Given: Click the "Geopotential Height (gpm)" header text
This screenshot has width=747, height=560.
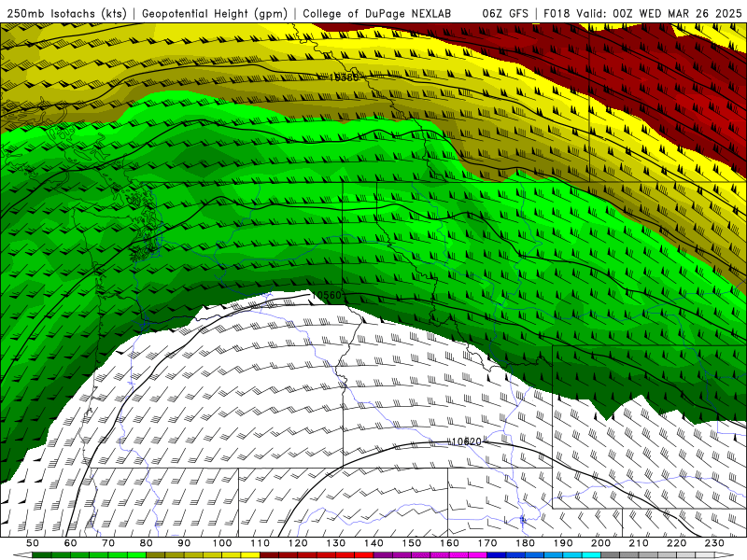Looking at the screenshot, I should 215,13.
